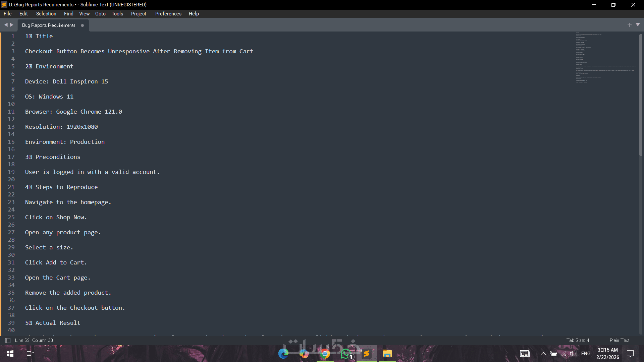
Task: Click the new tab plus icon
Action: (629, 25)
